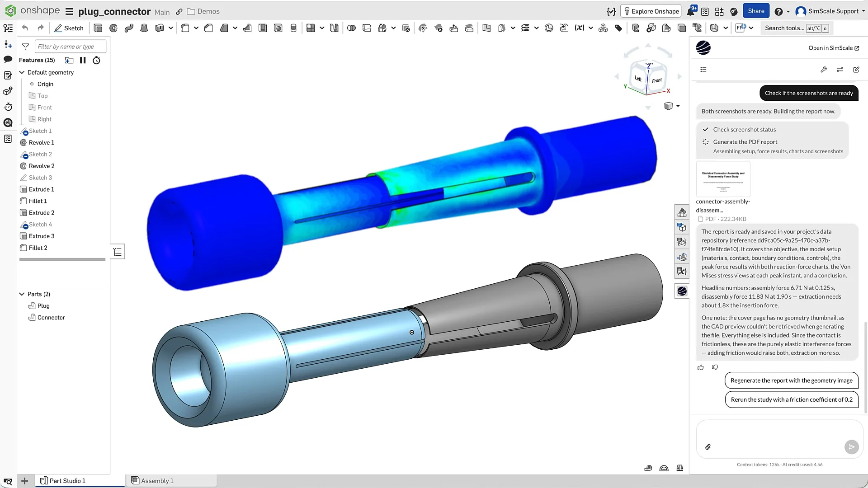This screenshot has width=868, height=488.
Task: Click the Undo arrow
Action: [x=25, y=28]
